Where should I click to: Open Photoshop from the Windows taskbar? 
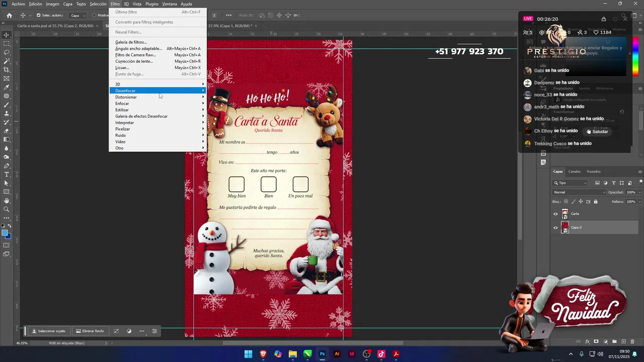pos(323,354)
